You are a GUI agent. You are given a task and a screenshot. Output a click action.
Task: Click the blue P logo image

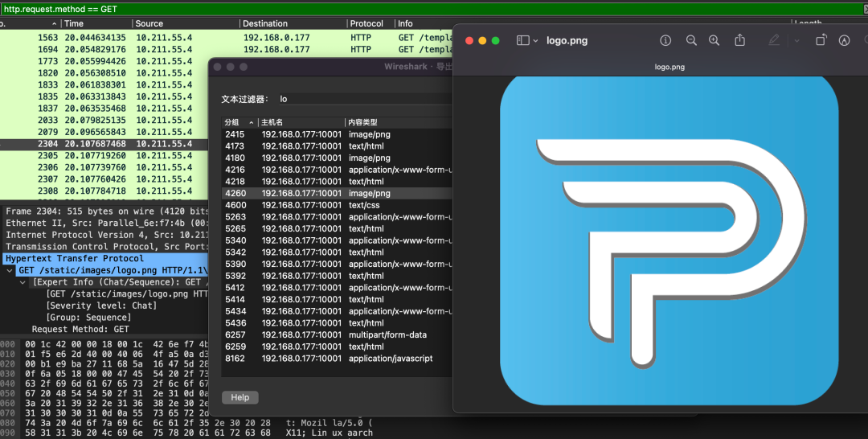point(669,240)
